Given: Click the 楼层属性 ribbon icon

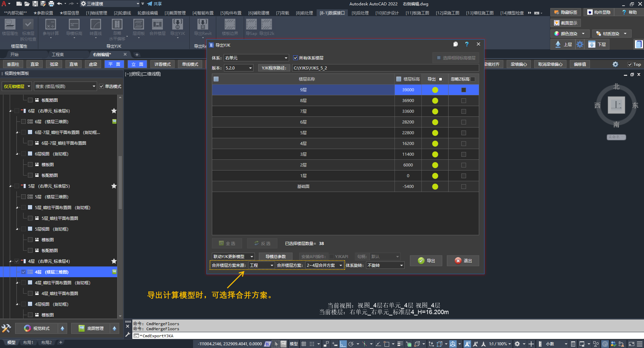Looking at the screenshot, I should pyautogui.click(x=10, y=25).
